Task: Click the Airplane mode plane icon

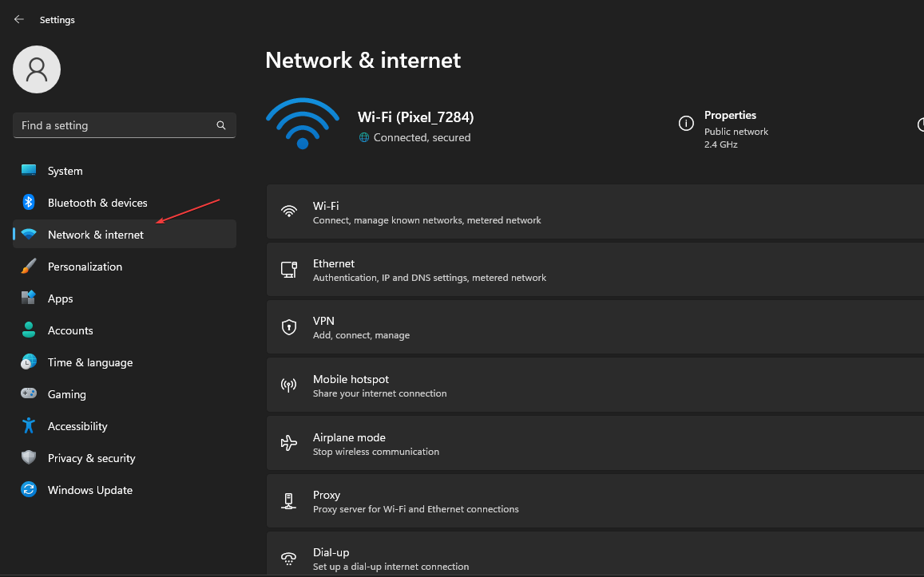Action: [289, 444]
